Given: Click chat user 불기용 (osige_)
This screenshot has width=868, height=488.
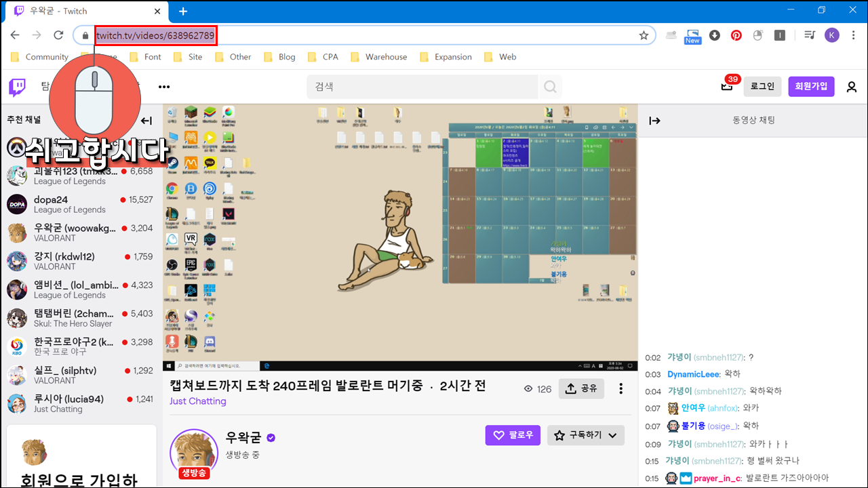Looking at the screenshot, I should [x=709, y=426].
